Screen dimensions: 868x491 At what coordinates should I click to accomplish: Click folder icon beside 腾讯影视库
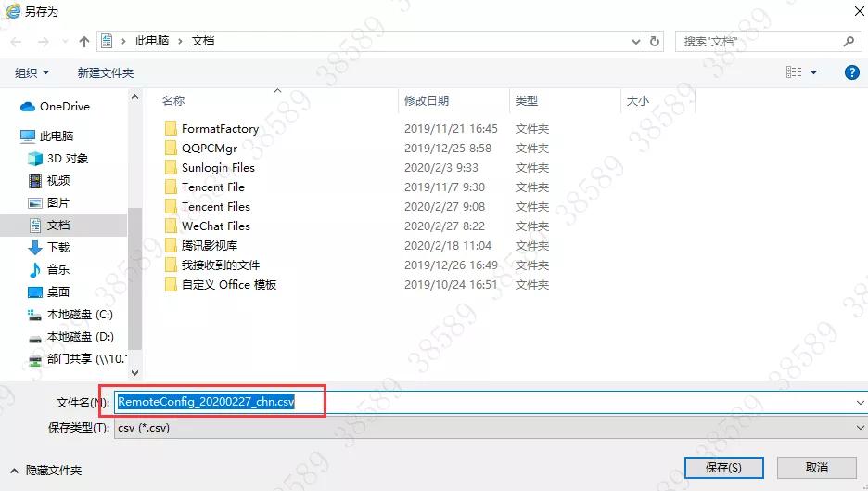171,245
